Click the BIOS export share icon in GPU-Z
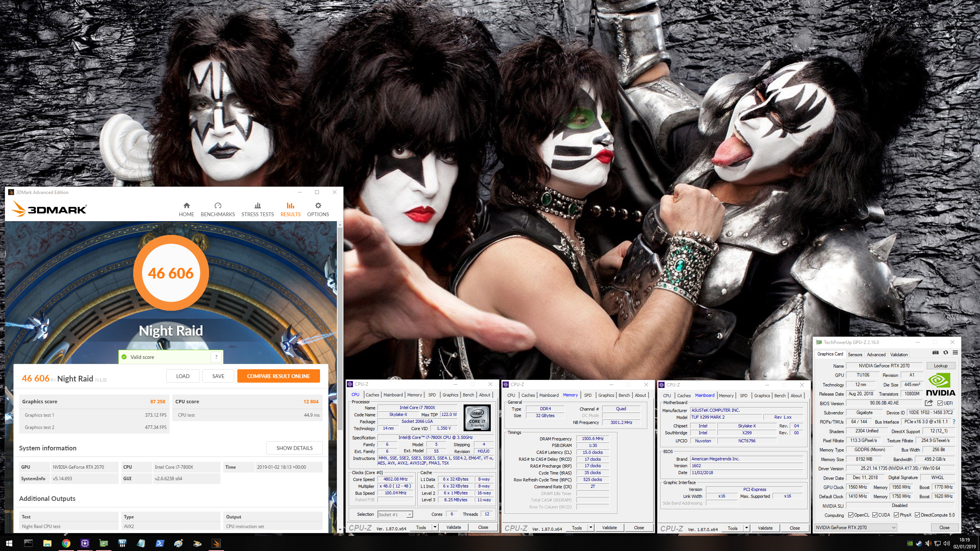Screen dimensions: 980x551 [x=929, y=403]
